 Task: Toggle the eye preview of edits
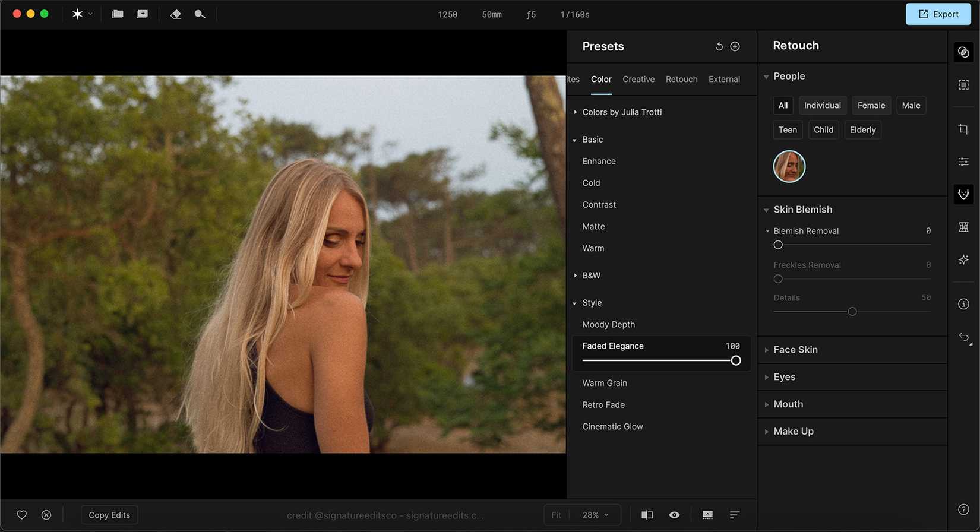674,515
